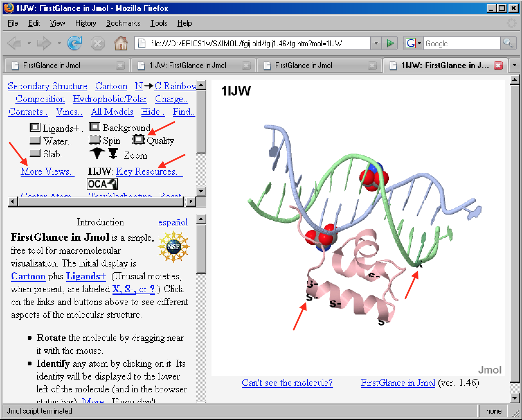Click the OCA logo icon
Image resolution: width=522 pixels, height=420 pixels.
[x=102, y=184]
